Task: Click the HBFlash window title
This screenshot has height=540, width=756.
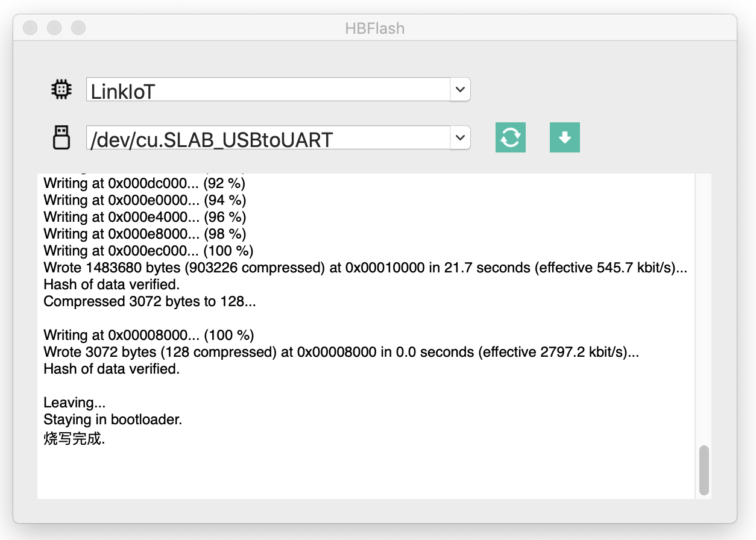Action: point(374,28)
